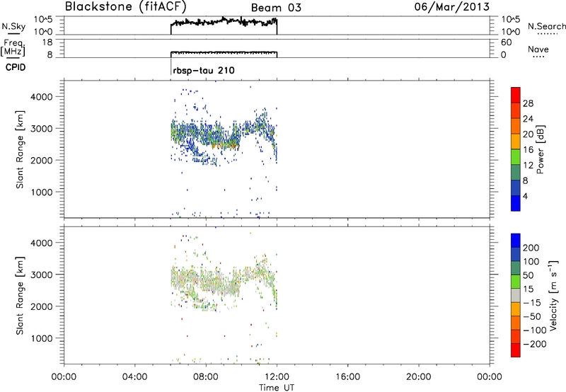This screenshot has height=392, width=566.
Task: Click the 'Beam 03' label
Action: (276, 8)
